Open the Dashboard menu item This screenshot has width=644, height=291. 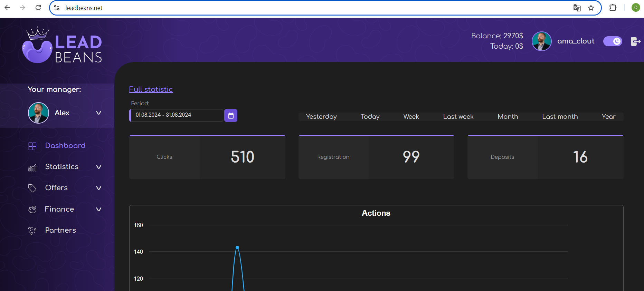[x=65, y=146]
